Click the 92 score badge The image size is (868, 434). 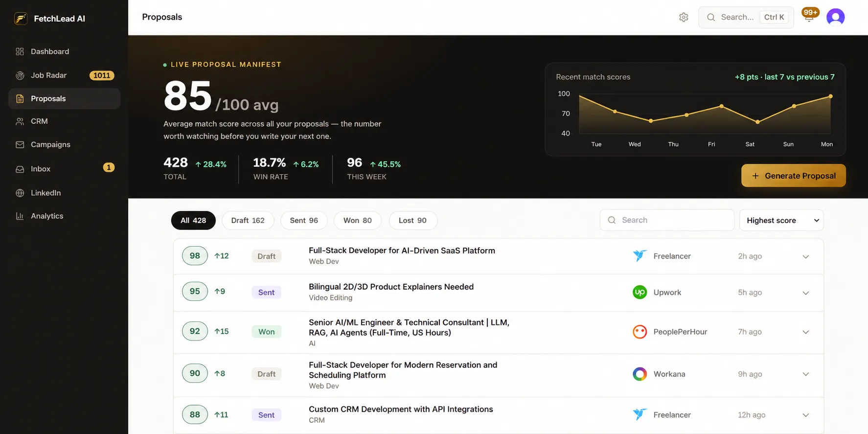tap(195, 331)
